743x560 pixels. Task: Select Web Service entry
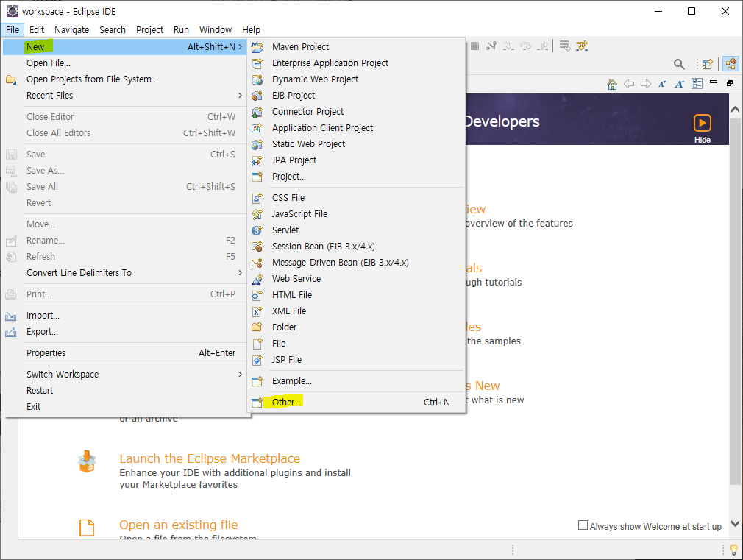coord(356,278)
